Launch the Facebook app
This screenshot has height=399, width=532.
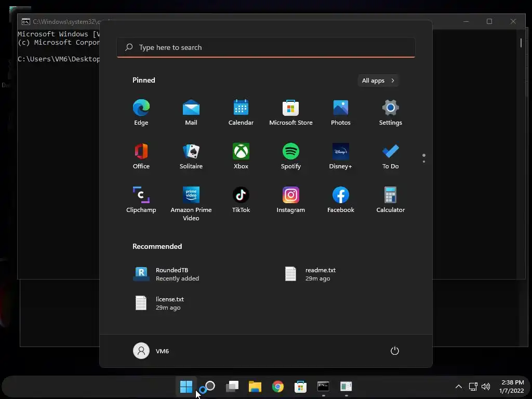click(x=341, y=200)
